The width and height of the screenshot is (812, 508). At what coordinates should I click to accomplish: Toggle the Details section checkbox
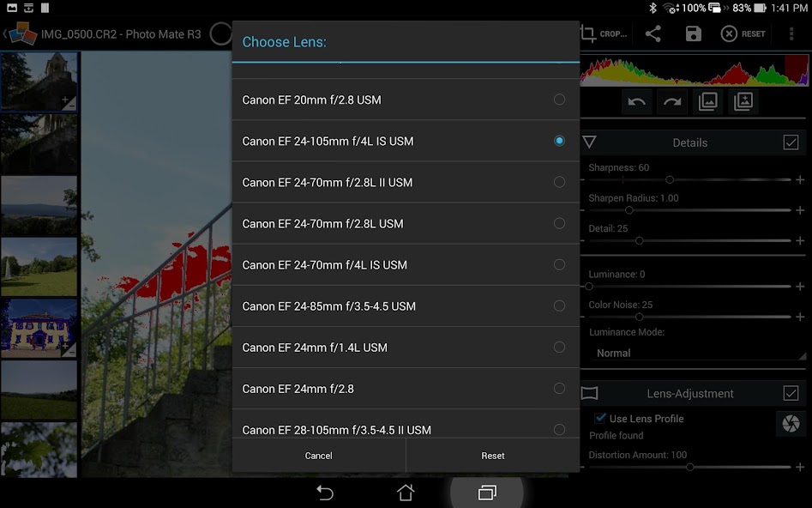coord(791,142)
